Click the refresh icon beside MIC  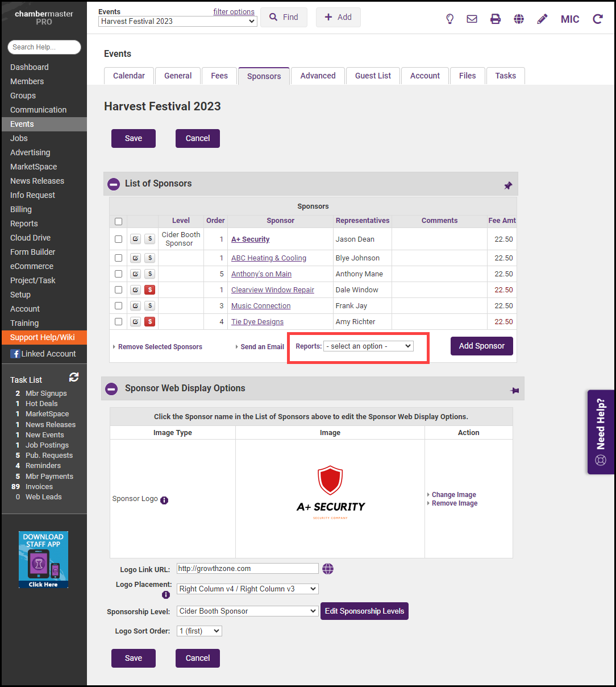pyautogui.click(x=598, y=19)
